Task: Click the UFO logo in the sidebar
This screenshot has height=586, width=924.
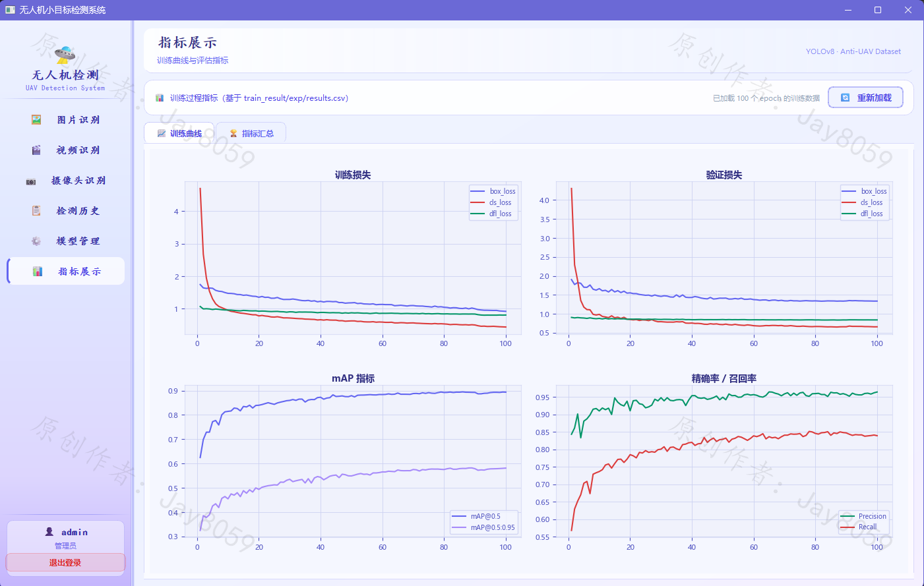Action: point(65,55)
